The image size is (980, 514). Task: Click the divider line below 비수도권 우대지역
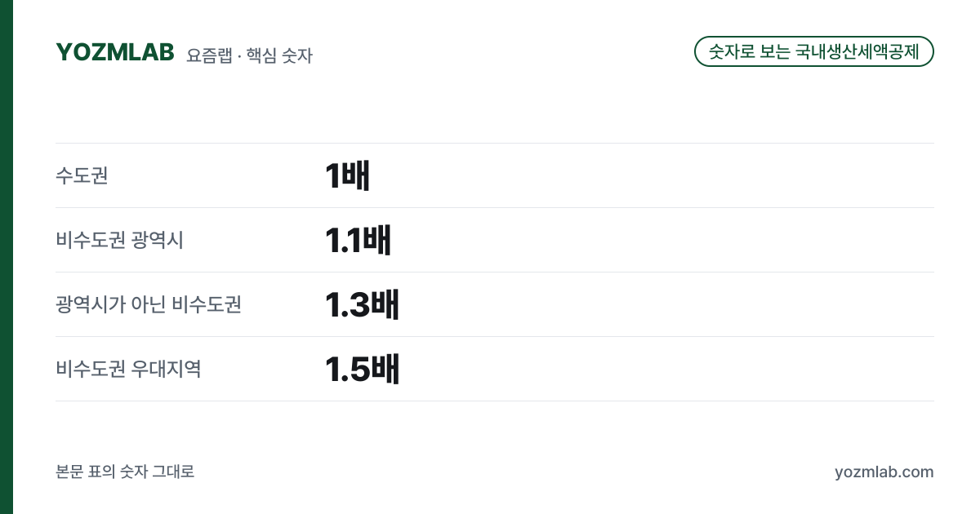[x=494, y=401]
